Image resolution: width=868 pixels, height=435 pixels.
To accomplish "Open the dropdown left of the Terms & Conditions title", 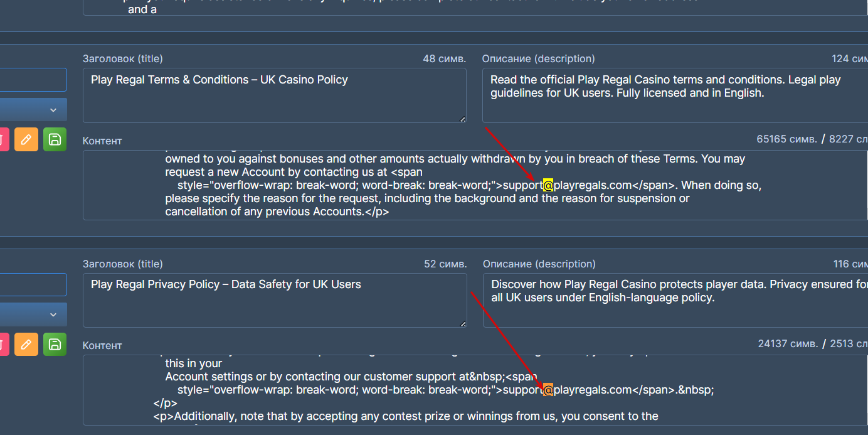I will point(33,110).
